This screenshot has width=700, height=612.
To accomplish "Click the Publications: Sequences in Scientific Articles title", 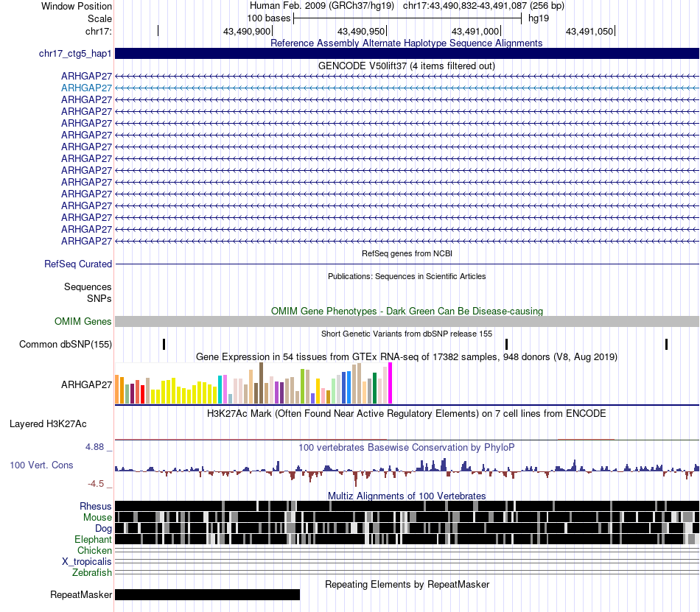I will [x=407, y=276].
